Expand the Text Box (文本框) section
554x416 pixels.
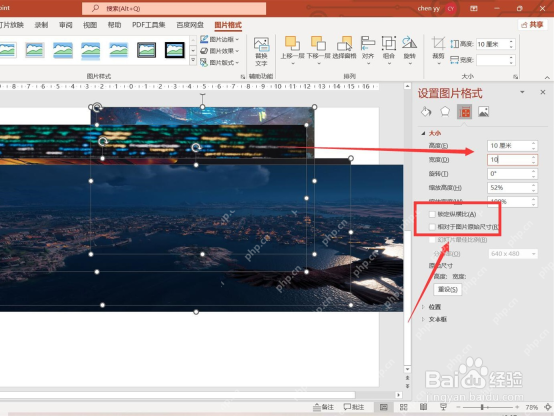423,319
